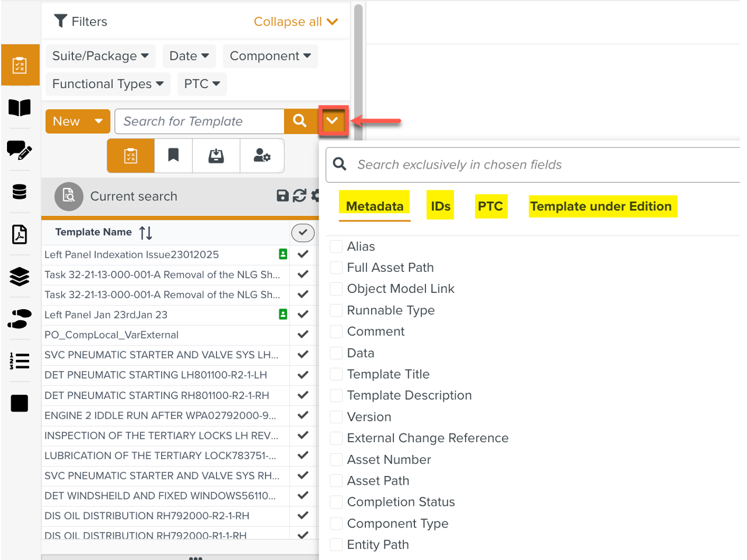Open the Functional Types dropdown
747x560 pixels.
[108, 84]
